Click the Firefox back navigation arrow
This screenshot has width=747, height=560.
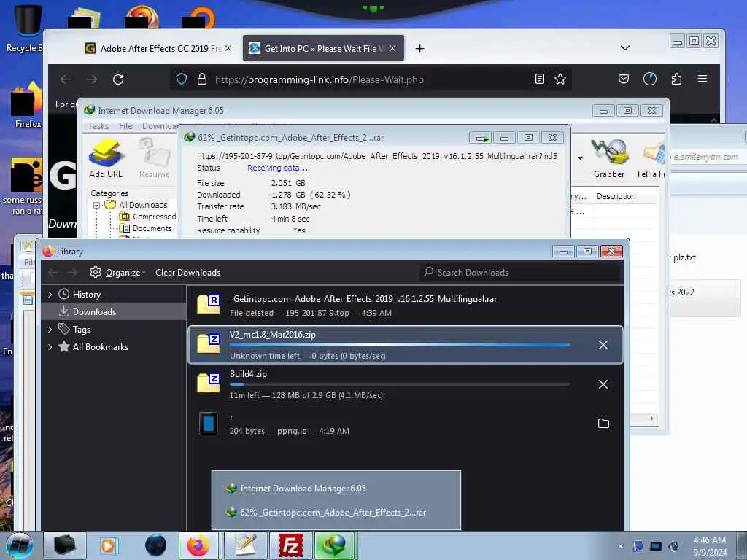[66, 79]
